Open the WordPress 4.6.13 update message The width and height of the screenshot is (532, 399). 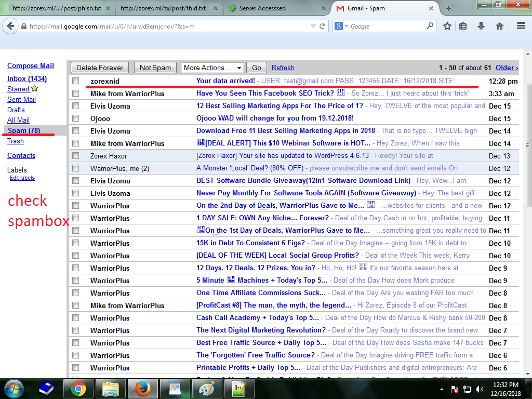282,156
